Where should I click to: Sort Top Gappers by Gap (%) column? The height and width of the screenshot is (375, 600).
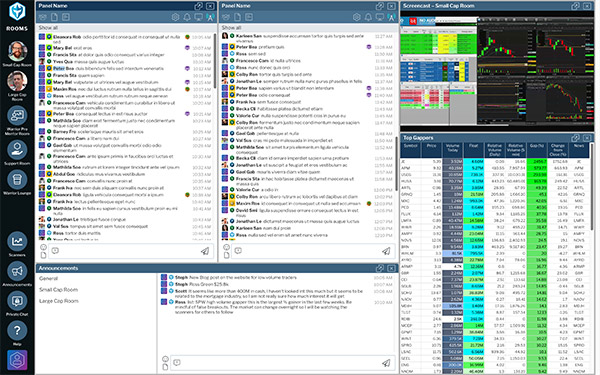point(536,145)
